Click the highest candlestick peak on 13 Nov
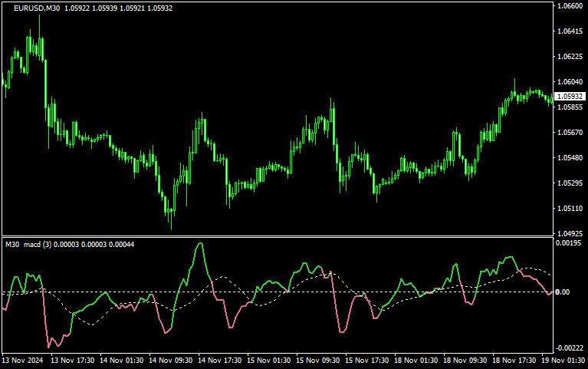 coord(40,17)
